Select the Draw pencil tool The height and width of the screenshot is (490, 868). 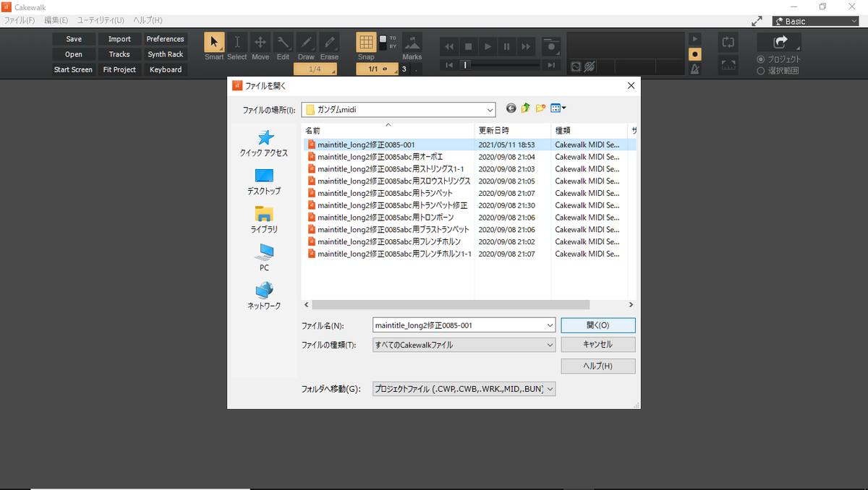click(x=306, y=42)
